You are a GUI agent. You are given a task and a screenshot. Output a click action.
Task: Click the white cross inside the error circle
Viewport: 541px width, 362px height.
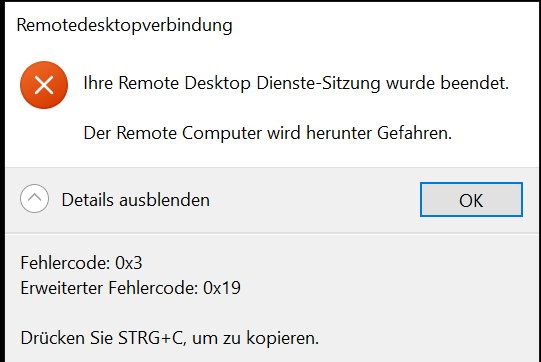coord(44,85)
